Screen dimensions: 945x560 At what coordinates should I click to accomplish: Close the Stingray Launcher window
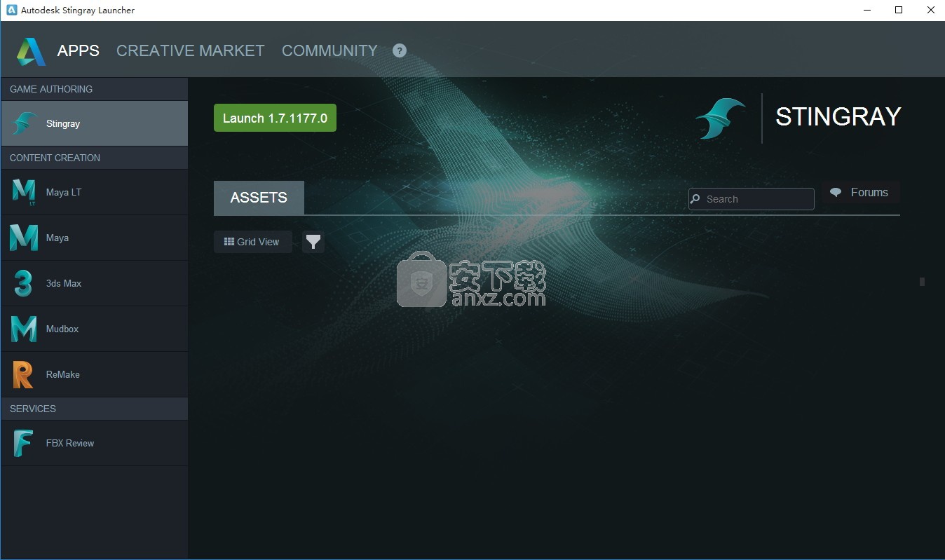pos(930,10)
